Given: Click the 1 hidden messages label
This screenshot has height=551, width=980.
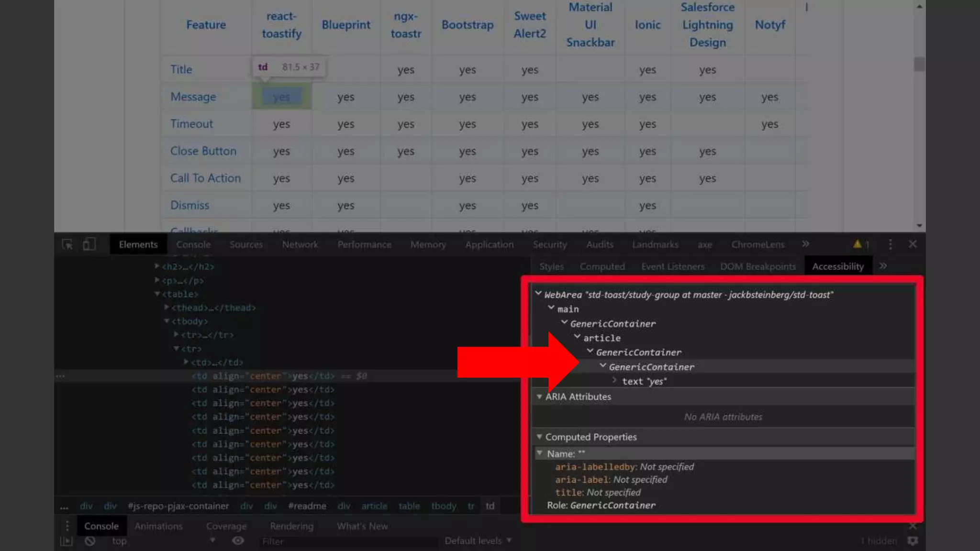Looking at the screenshot, I should 878,540.
